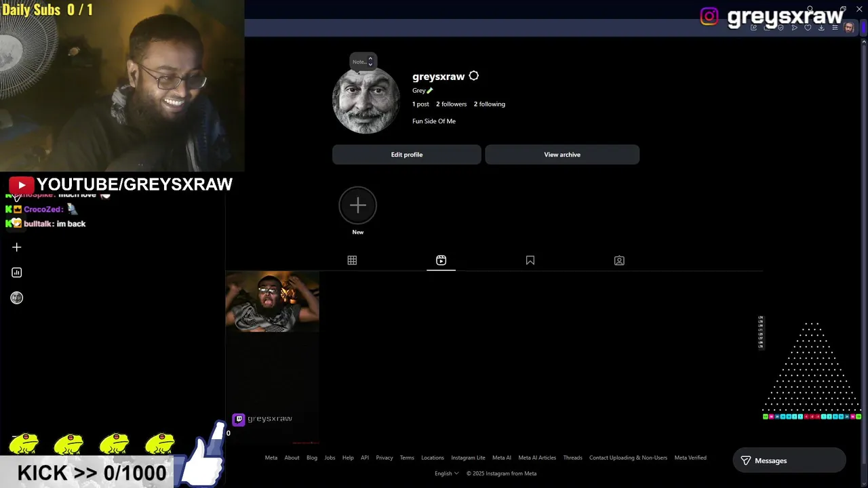Open the Saved bookmark tab
Image resolution: width=868 pixels, height=488 pixels.
530,260
